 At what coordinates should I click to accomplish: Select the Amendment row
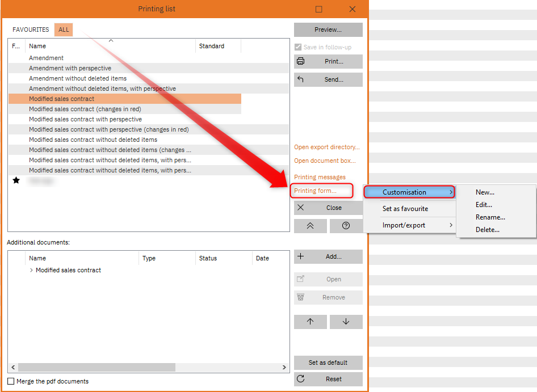tap(149, 58)
